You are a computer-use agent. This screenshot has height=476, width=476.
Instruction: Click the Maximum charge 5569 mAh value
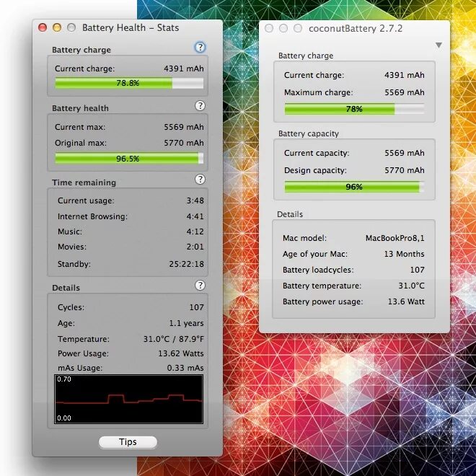(x=405, y=92)
